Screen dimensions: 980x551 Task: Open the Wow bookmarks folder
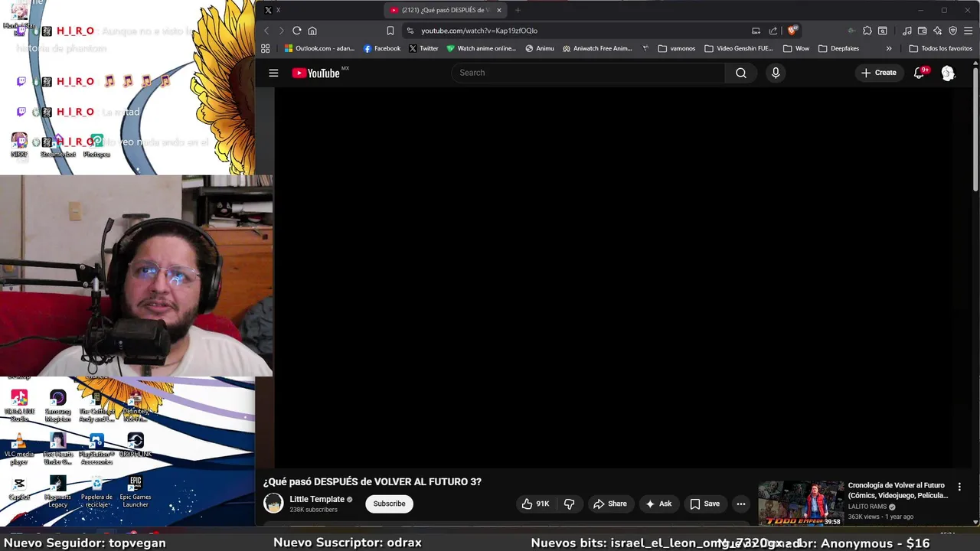[796, 48]
